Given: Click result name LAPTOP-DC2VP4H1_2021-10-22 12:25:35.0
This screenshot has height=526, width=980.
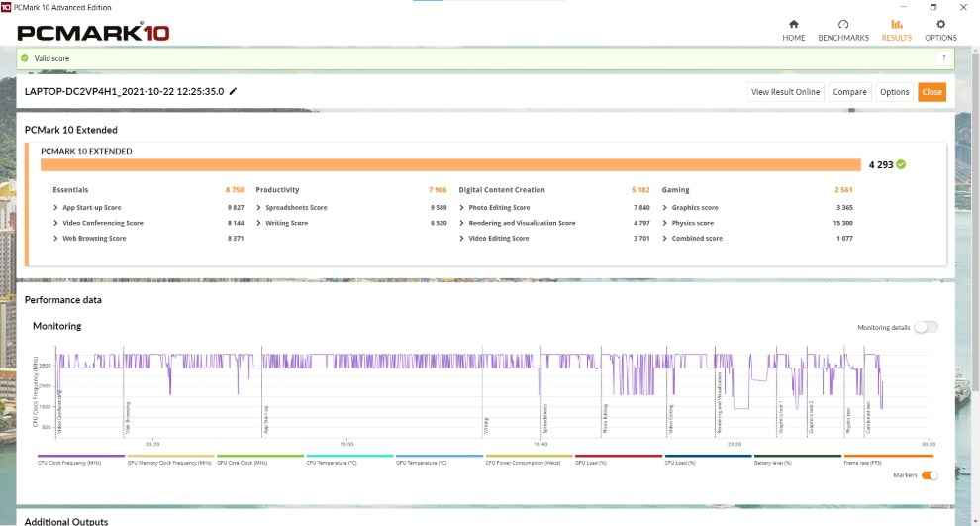Looking at the screenshot, I should click(124, 91).
